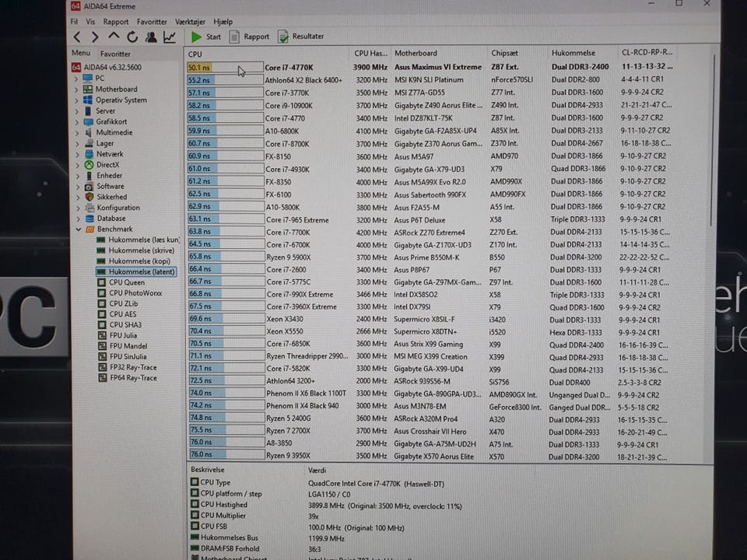Select CPU ZLib benchmark
This screenshot has height=560, width=747.
pos(118,304)
